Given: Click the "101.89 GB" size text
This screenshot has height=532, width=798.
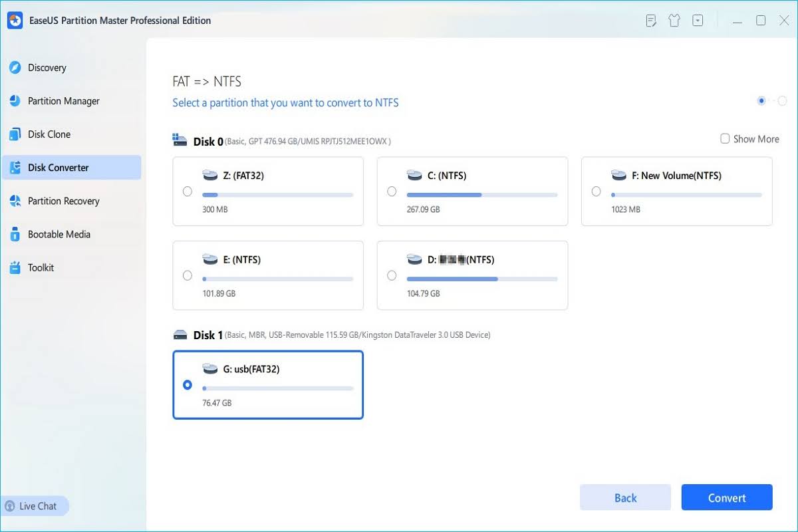Looking at the screenshot, I should point(219,293).
